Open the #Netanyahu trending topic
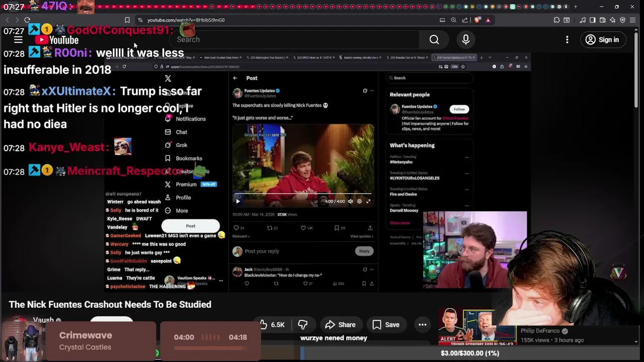 click(401, 162)
